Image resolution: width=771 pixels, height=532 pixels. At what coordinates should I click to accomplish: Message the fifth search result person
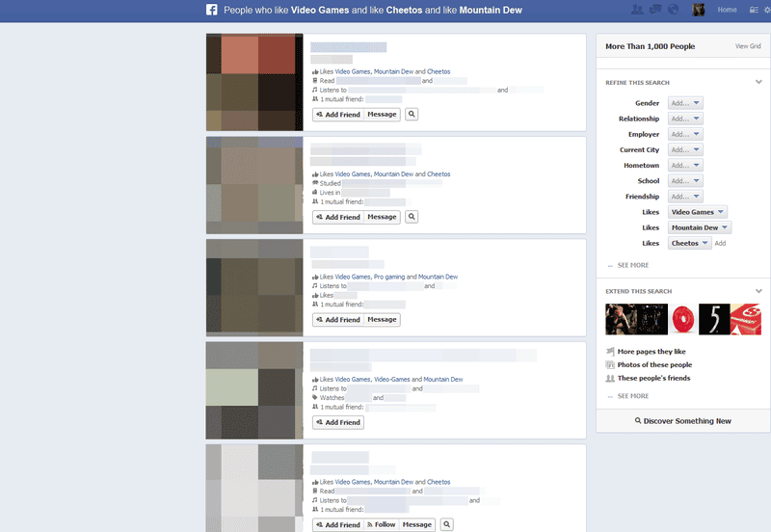pos(417,524)
